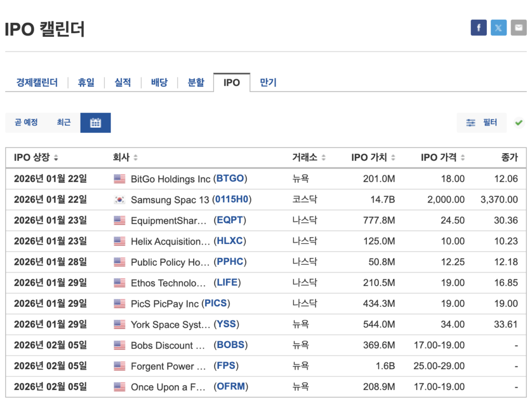Sort by IPO 상장 date column

[36, 158]
